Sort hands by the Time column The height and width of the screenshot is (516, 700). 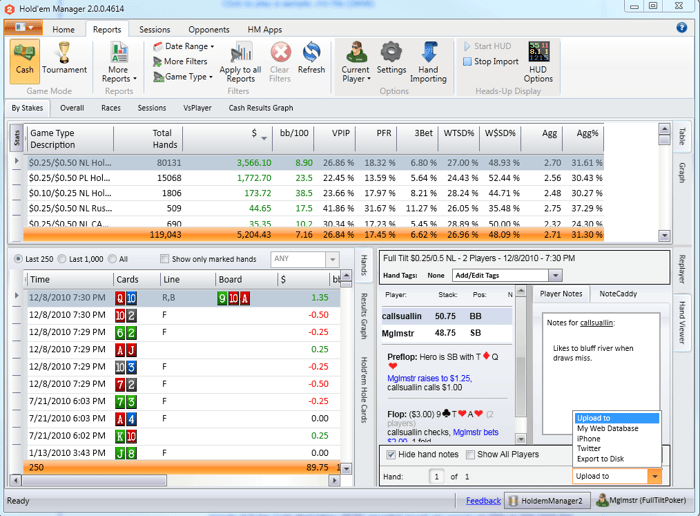[70, 279]
